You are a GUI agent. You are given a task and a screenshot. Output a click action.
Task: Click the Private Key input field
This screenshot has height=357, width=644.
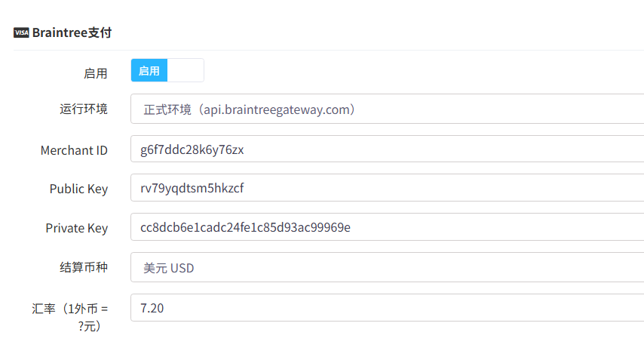pos(388,227)
